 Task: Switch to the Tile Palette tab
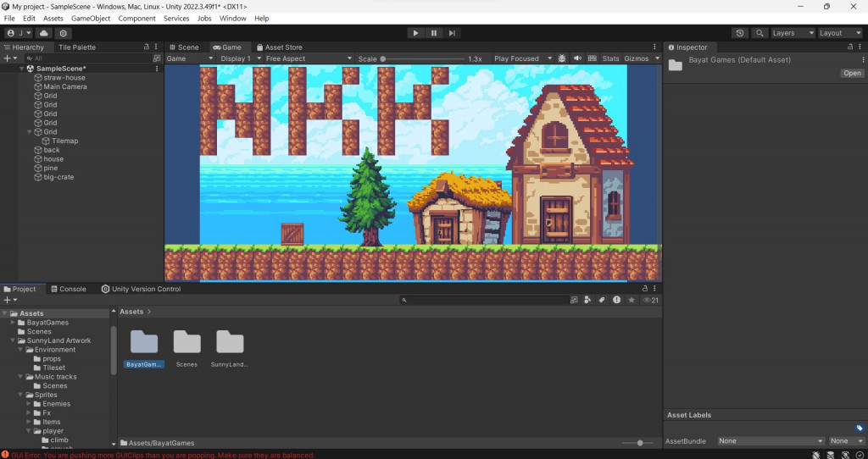77,47
